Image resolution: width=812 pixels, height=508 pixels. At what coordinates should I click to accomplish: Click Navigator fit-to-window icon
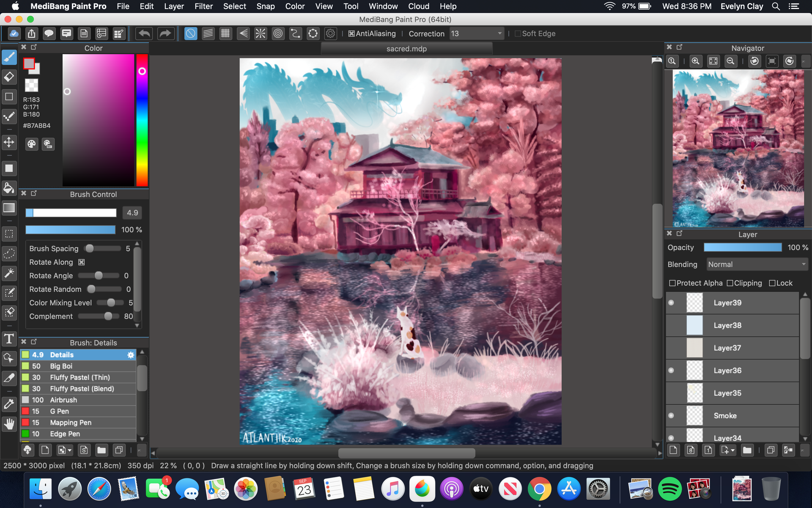(713, 61)
